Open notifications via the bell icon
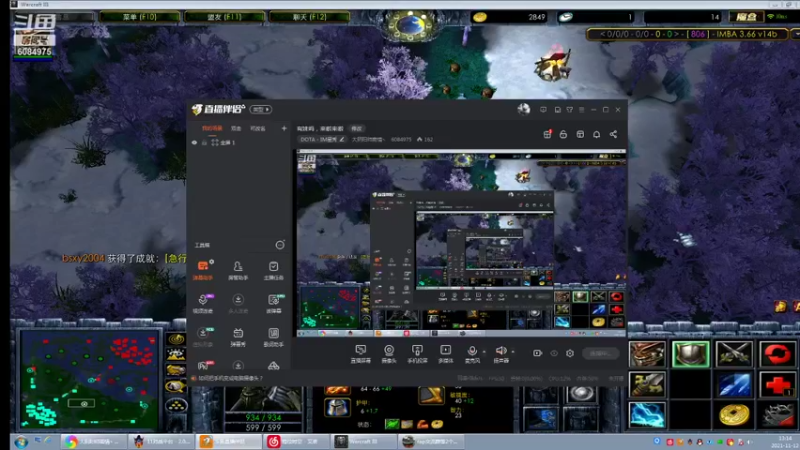This screenshot has height=450, width=800. click(x=596, y=134)
